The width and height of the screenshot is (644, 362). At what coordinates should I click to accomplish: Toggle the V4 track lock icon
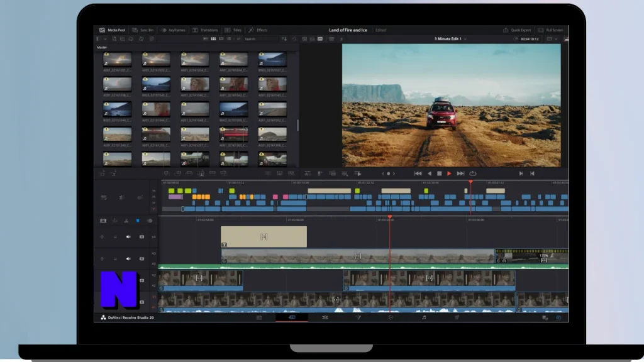(x=115, y=237)
